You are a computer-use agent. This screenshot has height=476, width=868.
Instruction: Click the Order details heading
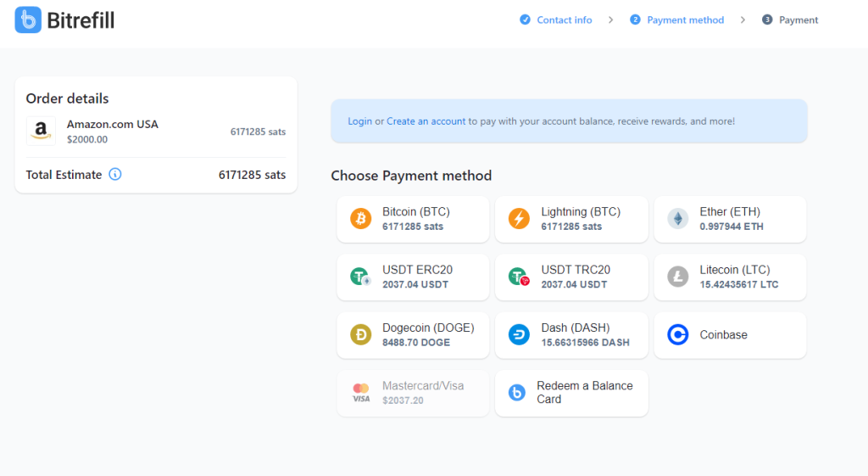[x=67, y=98]
